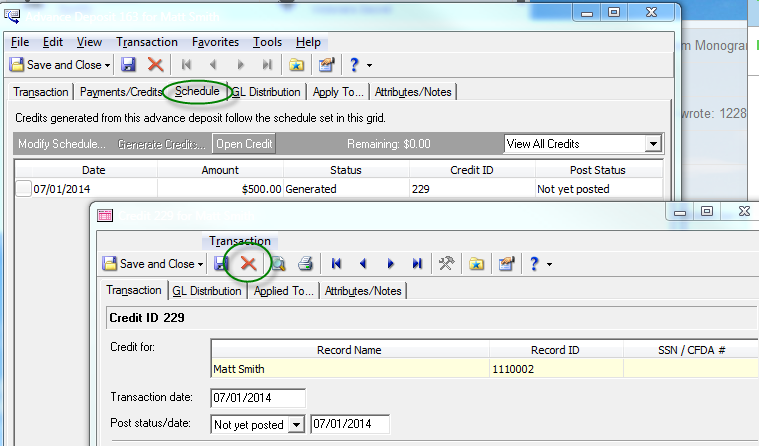Click Save and Close in Credit window
Screen dimensions: 759x446
coord(149,263)
